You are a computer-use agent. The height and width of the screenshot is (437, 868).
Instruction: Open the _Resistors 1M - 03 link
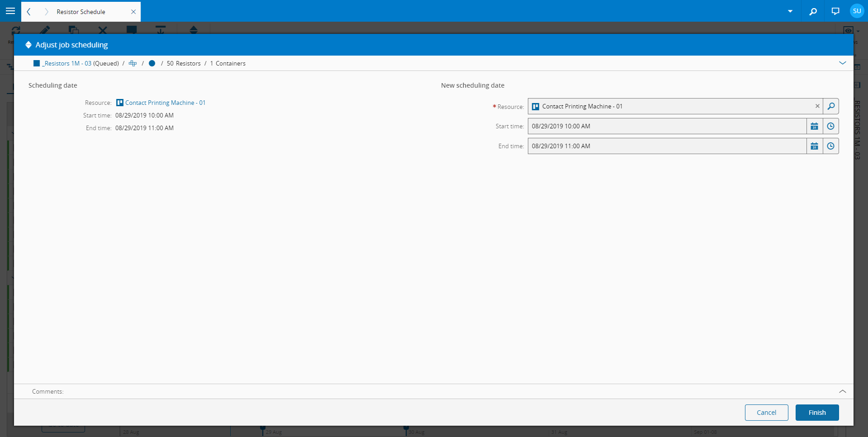coord(67,63)
